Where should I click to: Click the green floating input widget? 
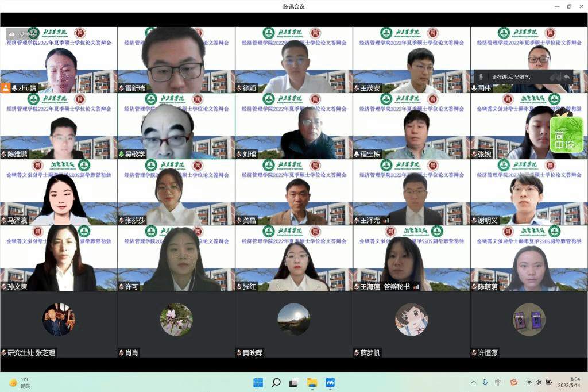coord(566,134)
